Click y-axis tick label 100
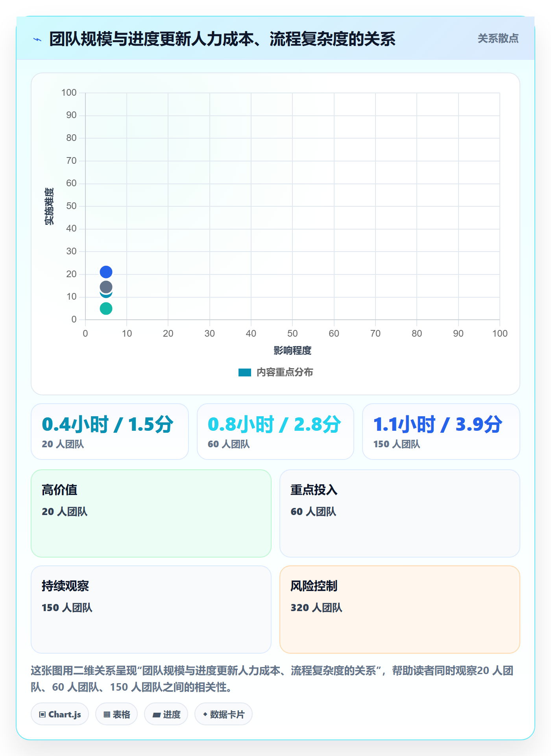Viewport: 551px width, 756px height. [69, 93]
